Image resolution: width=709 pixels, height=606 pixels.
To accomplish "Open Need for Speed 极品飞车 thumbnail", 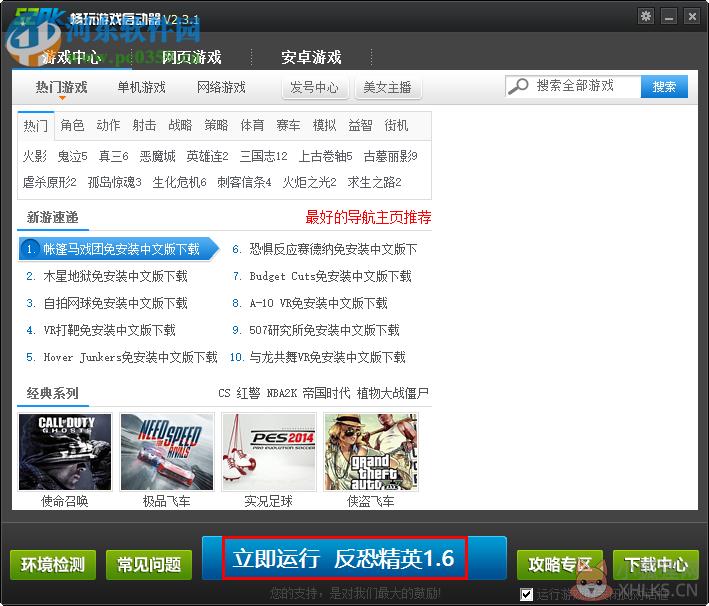I will tap(167, 452).
